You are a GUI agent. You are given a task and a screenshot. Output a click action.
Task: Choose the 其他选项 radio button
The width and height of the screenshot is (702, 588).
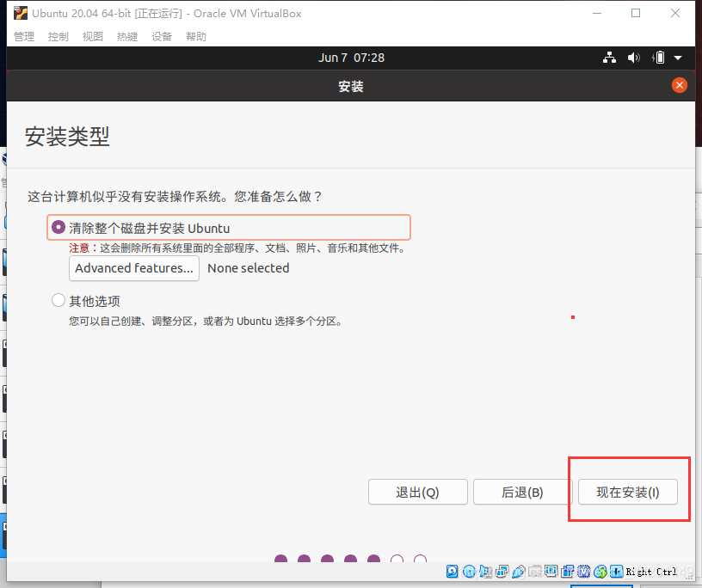pos(58,300)
